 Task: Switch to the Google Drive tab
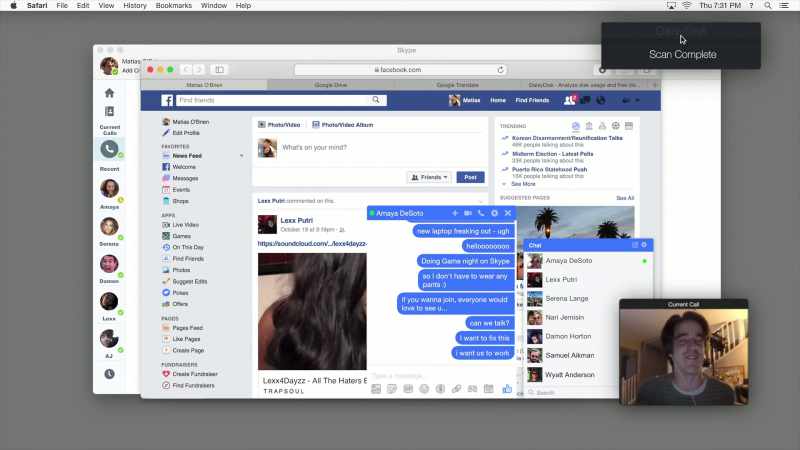(331, 85)
